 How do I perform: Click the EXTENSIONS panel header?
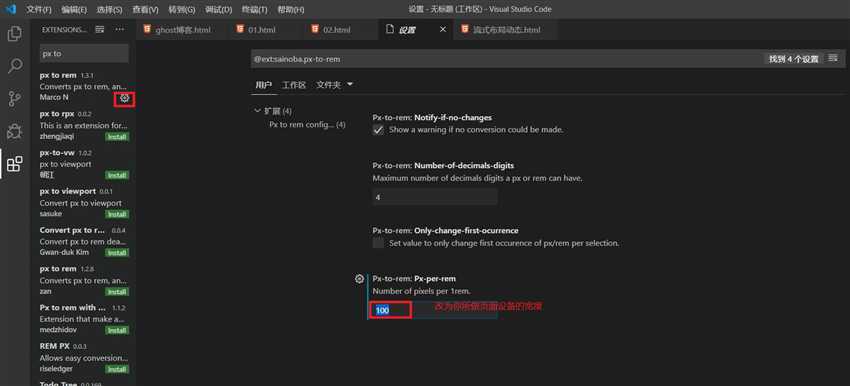pyautogui.click(x=64, y=30)
